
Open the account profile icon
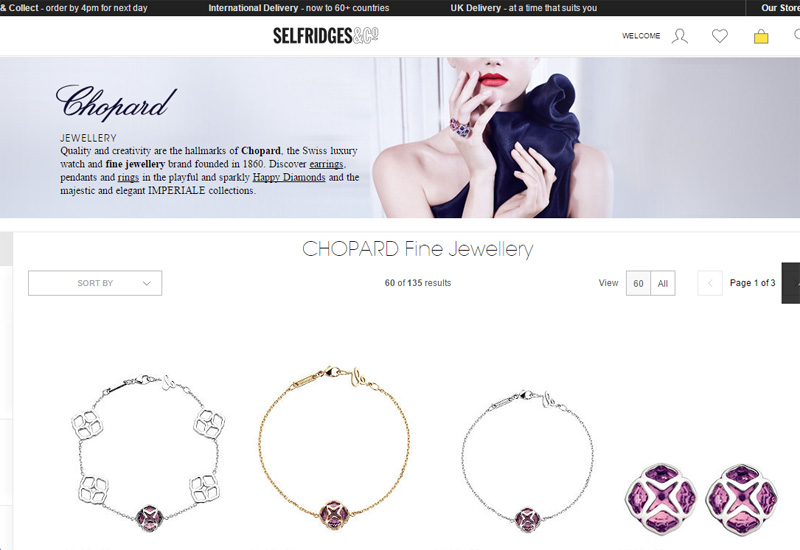coord(680,36)
